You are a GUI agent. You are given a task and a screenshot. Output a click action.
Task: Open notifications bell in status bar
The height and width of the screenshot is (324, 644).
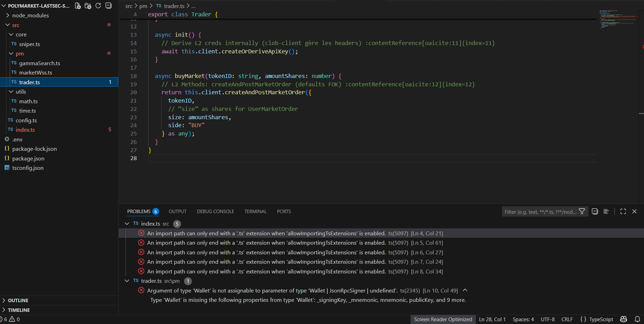[637, 319]
